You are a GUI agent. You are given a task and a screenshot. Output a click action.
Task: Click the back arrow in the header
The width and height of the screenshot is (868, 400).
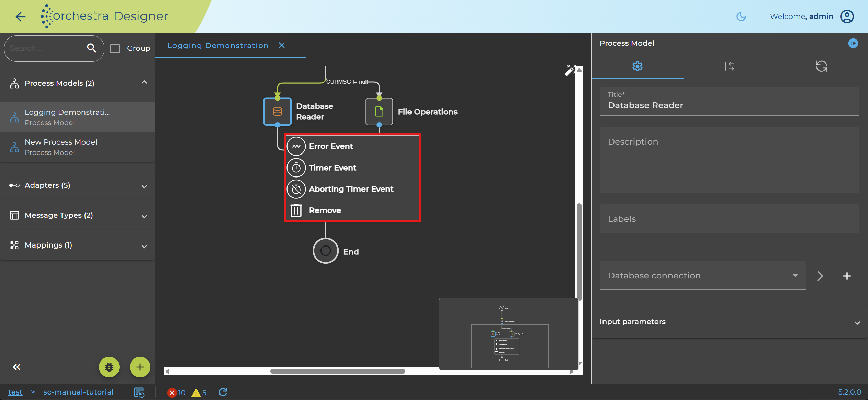(x=21, y=16)
